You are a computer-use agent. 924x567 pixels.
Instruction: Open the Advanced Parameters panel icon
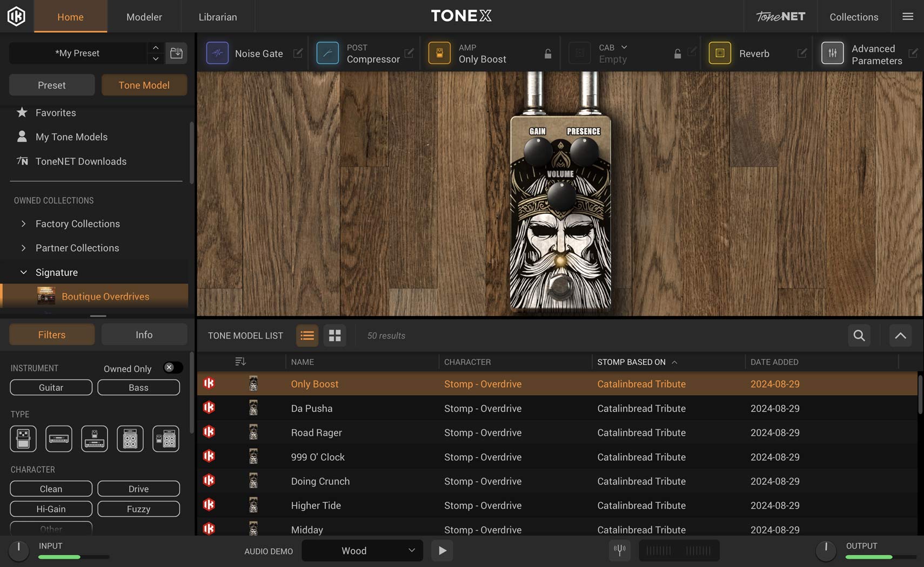pos(833,53)
